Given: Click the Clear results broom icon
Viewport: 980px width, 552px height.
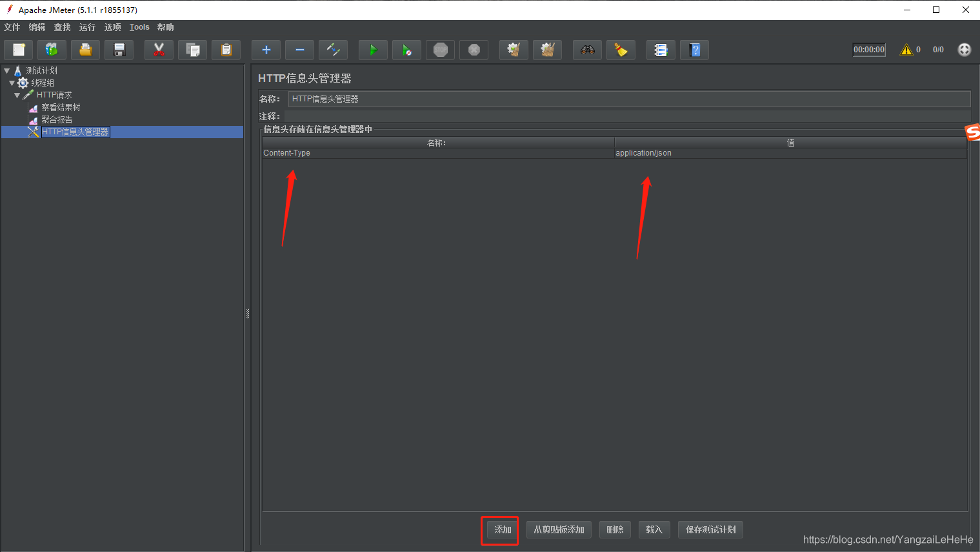Looking at the screenshot, I should 514,50.
